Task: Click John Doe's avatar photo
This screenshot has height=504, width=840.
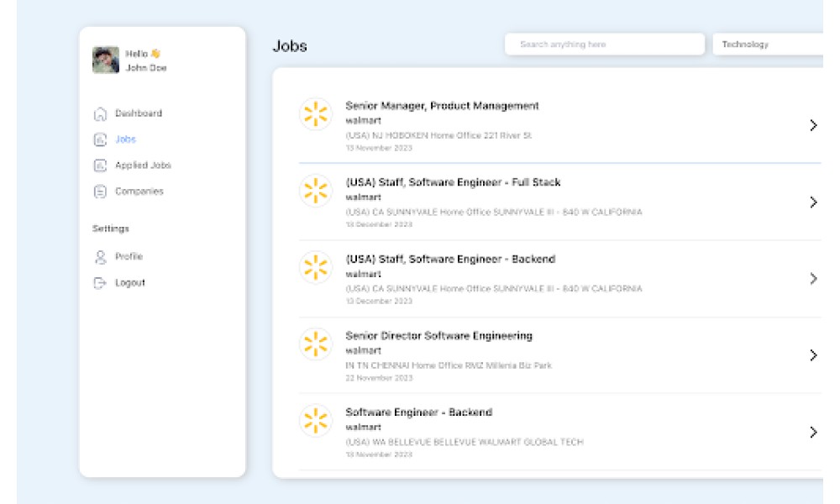Action: (106, 60)
